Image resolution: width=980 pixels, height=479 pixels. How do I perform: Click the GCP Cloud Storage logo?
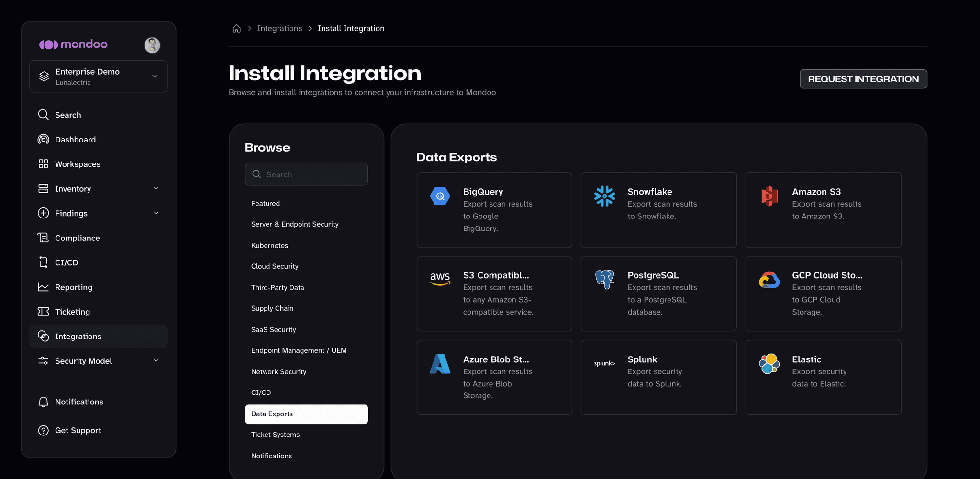coord(769,280)
